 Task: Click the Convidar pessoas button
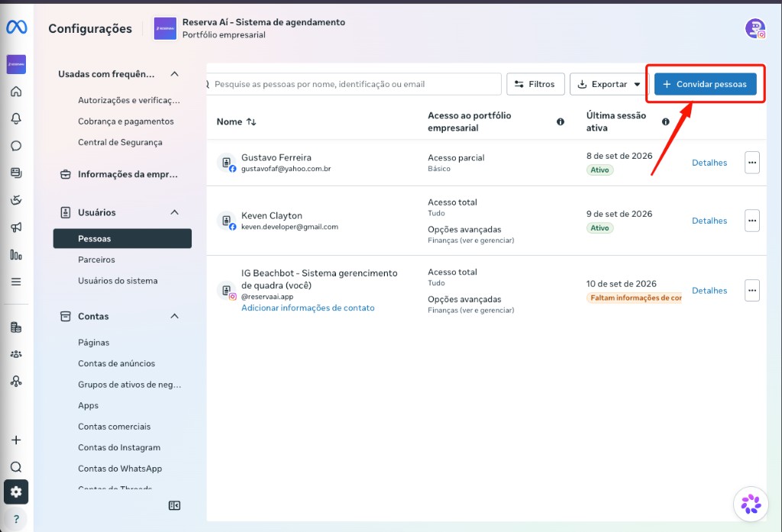705,84
